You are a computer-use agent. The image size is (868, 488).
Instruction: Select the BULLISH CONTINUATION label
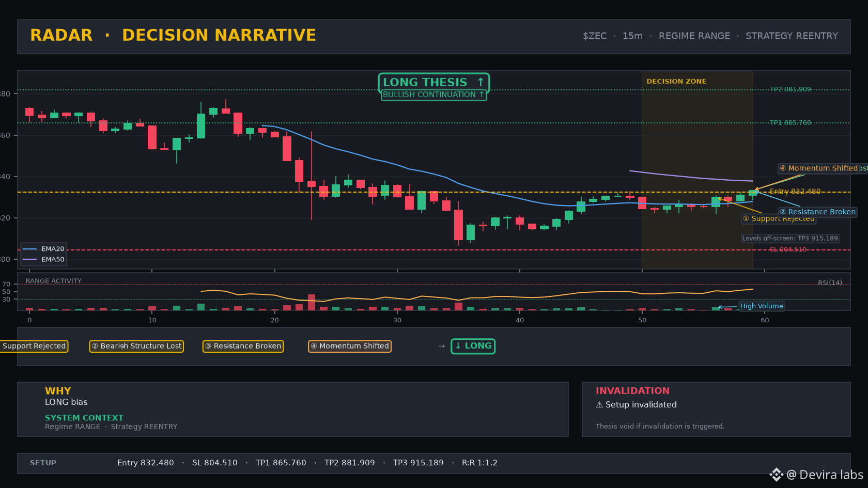pos(433,95)
